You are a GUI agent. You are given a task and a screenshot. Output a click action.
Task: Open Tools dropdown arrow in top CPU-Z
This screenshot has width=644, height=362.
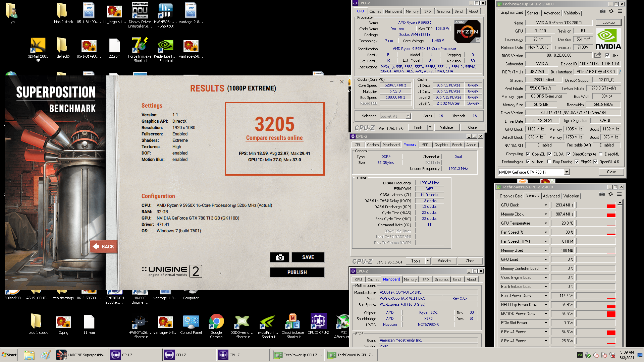430,127
